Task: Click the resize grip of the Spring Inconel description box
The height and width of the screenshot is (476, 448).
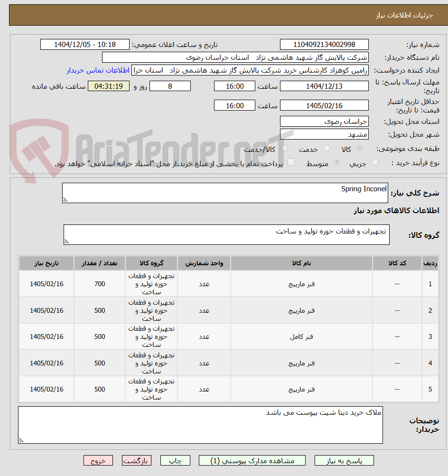Action: click(65, 200)
